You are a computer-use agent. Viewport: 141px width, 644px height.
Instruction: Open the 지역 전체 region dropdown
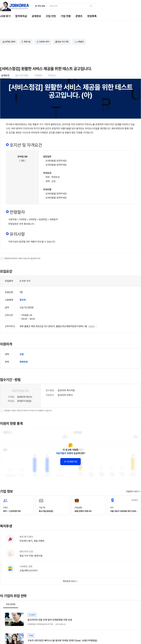coord(41,6)
